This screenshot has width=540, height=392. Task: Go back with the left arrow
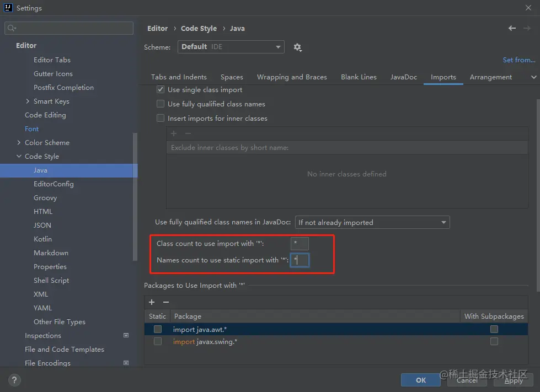point(512,28)
